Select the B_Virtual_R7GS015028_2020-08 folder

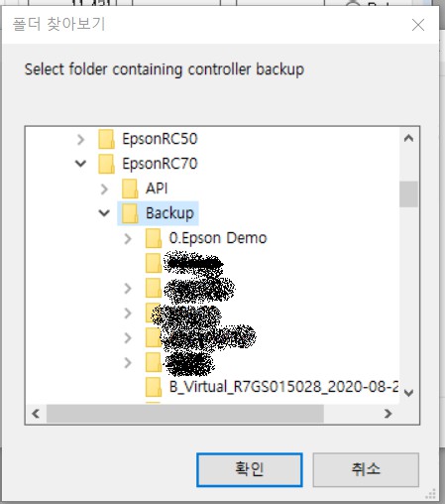(283, 387)
